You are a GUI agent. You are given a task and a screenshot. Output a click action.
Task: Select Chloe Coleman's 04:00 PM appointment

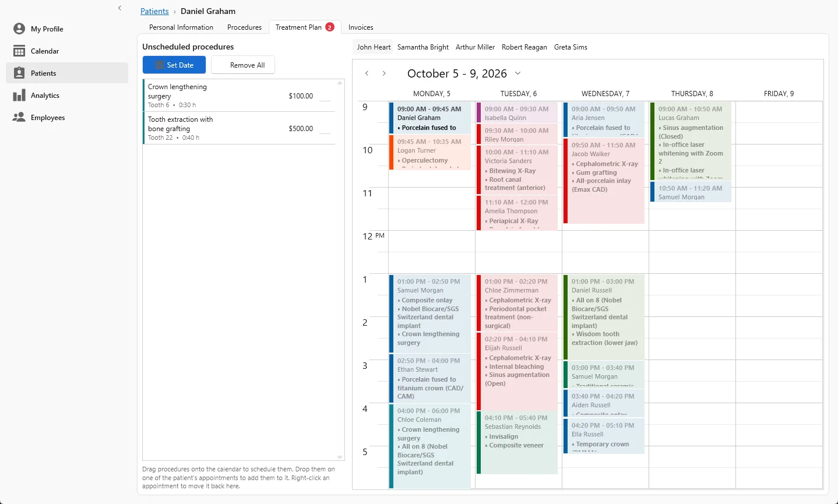coord(430,446)
